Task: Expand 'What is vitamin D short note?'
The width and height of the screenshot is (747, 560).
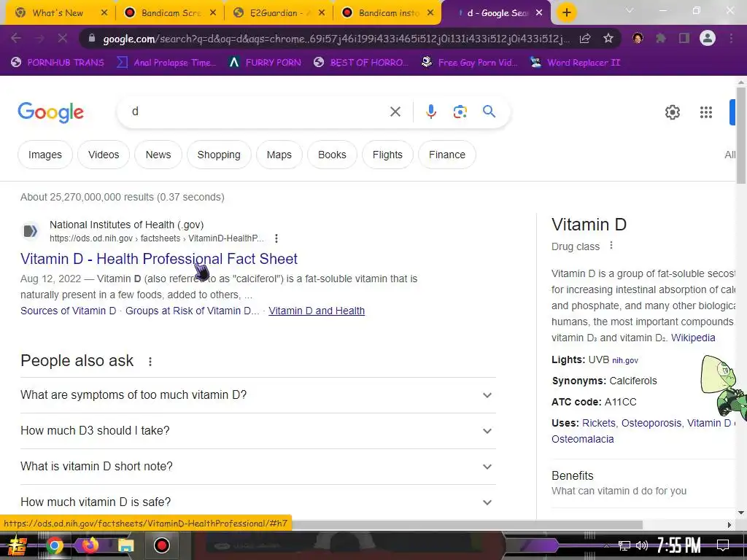Action: click(258, 467)
